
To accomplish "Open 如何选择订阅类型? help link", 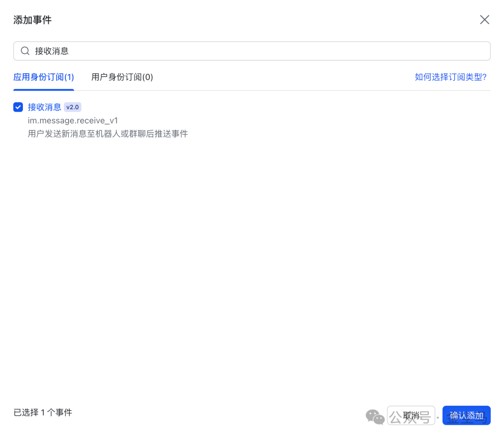I will [450, 77].
